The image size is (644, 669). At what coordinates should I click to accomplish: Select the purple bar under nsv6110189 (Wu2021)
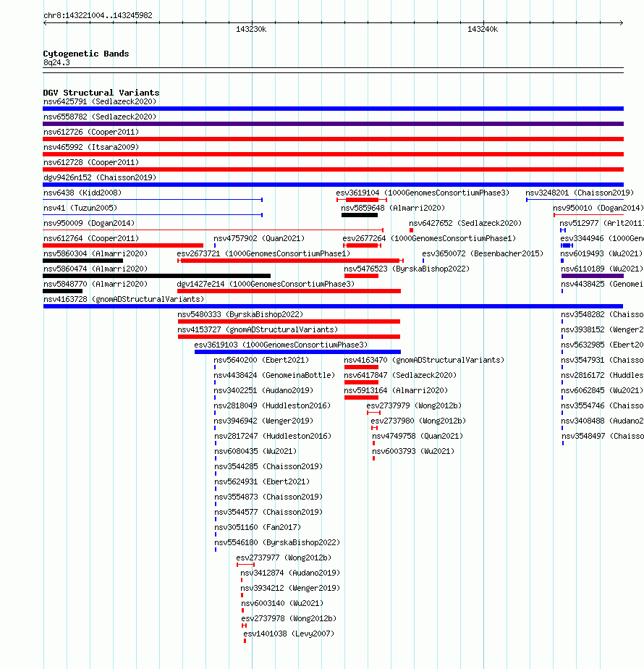[593, 276]
